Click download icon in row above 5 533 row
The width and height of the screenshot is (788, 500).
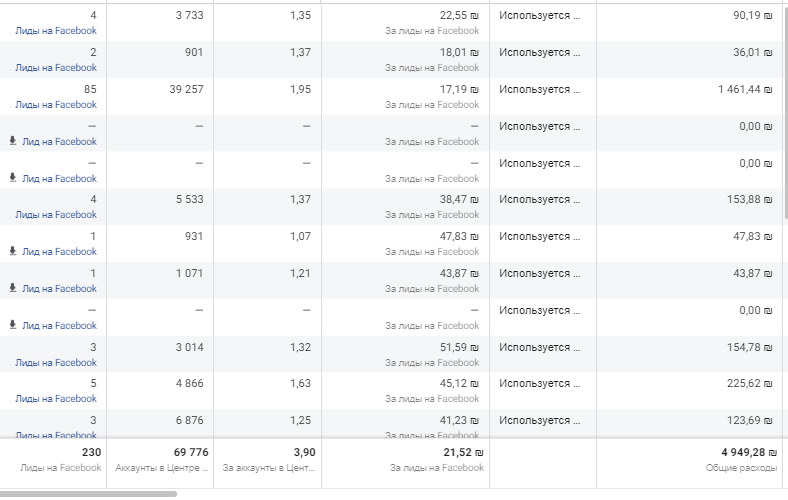(13, 178)
